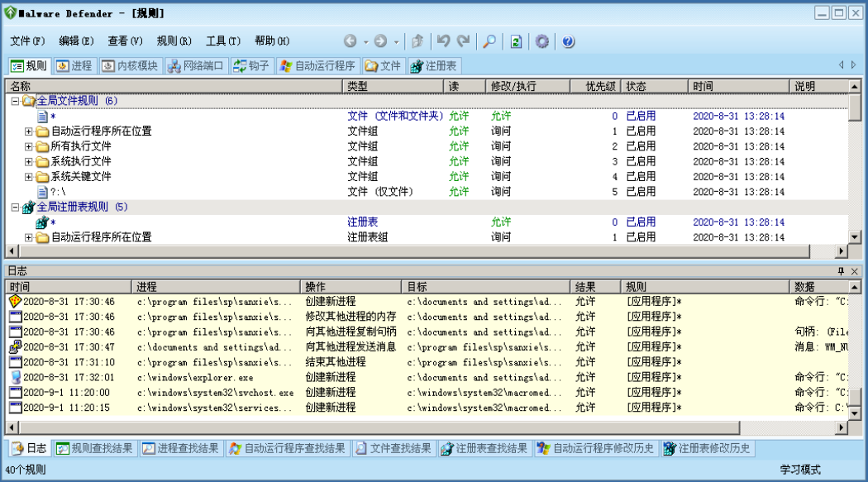Click the pin icon on 日志 panel
868x482 pixels.
842,271
